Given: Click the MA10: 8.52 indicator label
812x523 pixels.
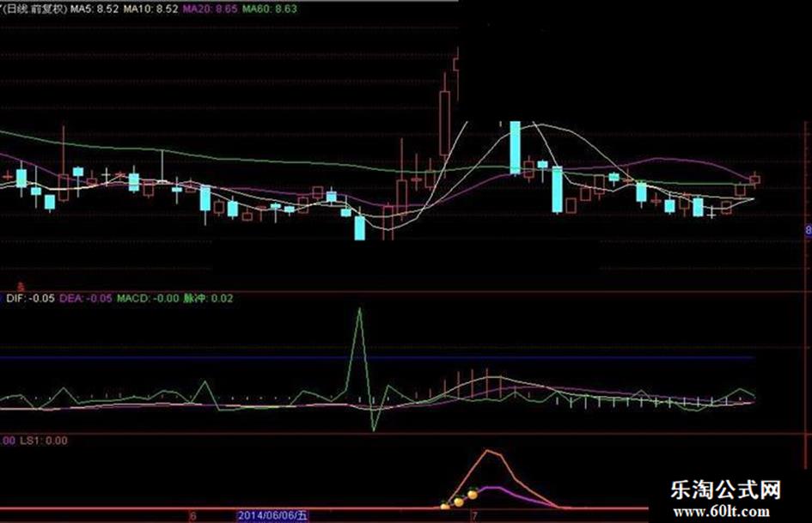Looking at the screenshot, I should click(150, 9).
